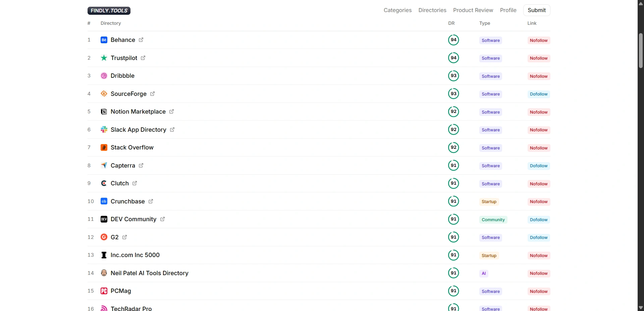The width and height of the screenshot is (644, 311).
Task: Open the Stack Overflow directory link
Action: click(x=132, y=147)
